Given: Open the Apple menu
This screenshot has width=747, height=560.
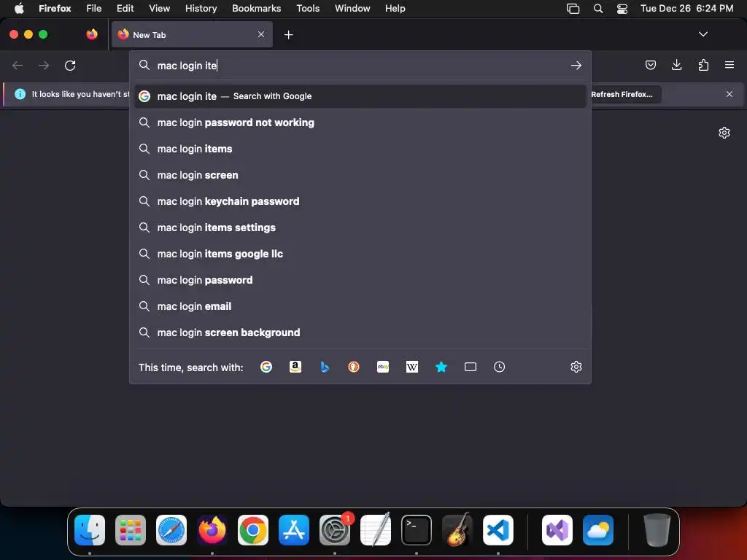Looking at the screenshot, I should [18, 8].
